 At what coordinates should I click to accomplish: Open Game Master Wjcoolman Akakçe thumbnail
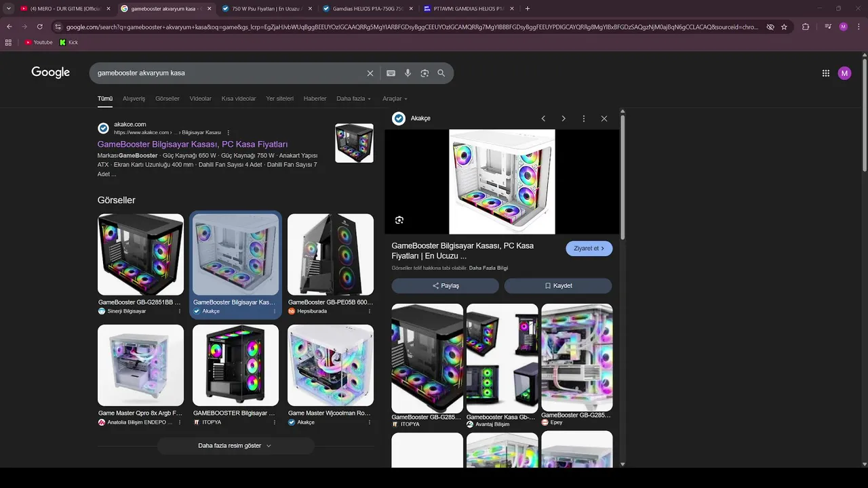coord(330,365)
